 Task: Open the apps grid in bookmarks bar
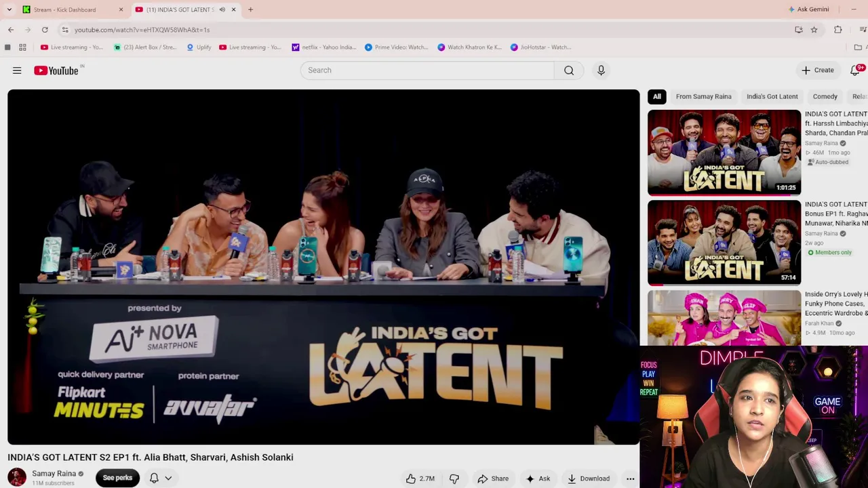point(22,47)
